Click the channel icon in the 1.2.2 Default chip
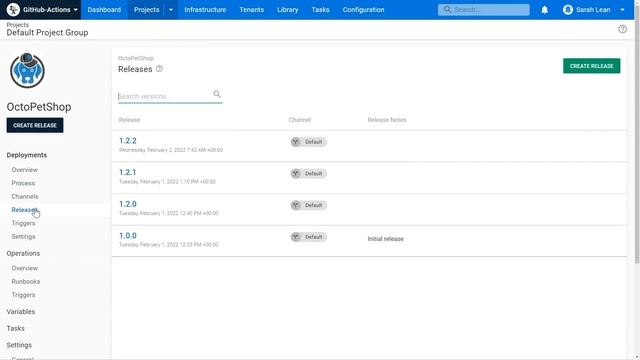This screenshot has height=360, width=640. [x=296, y=142]
